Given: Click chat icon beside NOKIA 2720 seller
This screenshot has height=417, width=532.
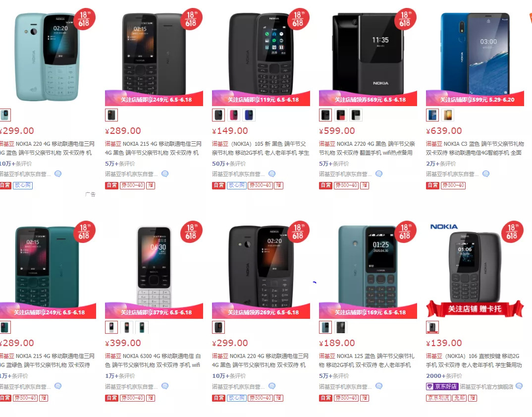Looking at the screenshot, I should click(379, 174).
